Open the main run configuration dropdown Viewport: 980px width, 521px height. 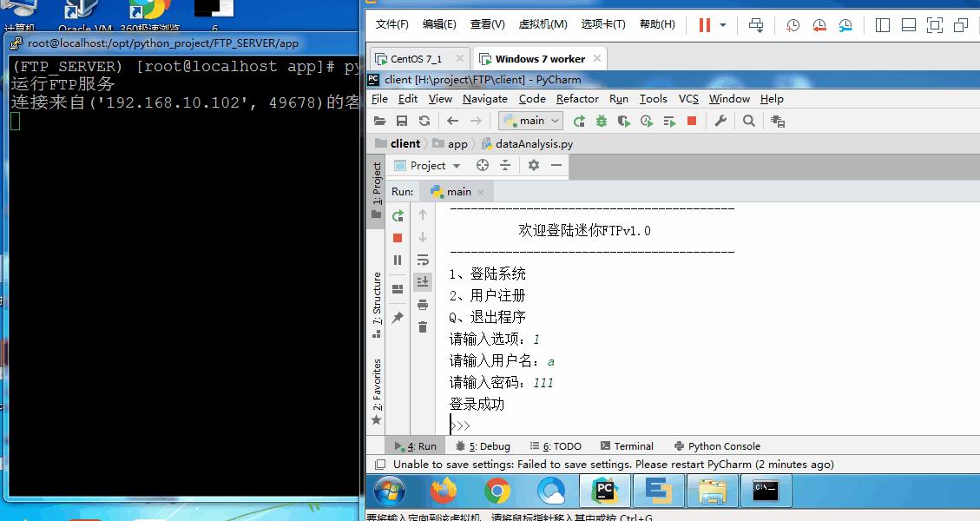530,121
